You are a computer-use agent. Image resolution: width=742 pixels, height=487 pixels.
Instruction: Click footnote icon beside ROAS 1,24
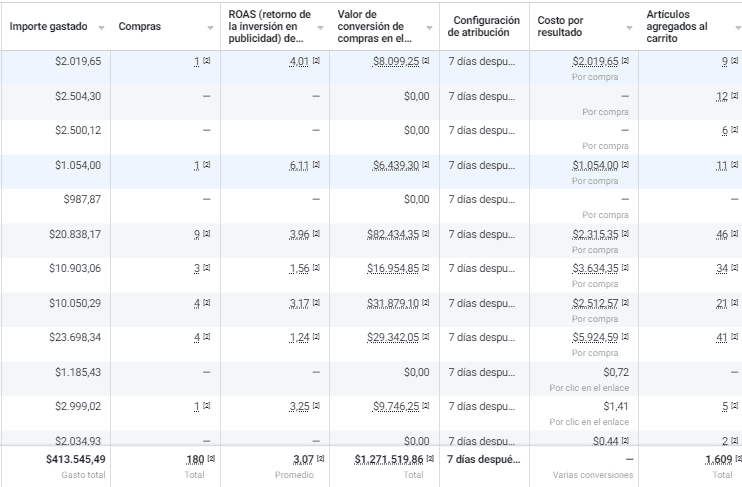(x=316, y=337)
